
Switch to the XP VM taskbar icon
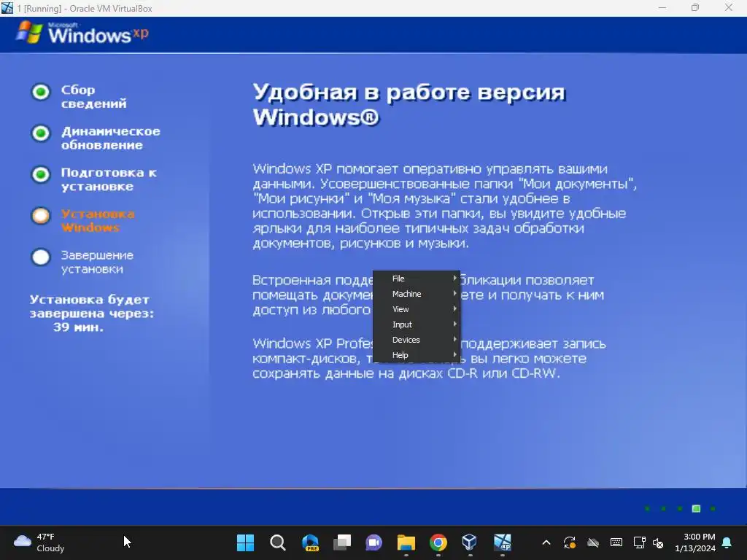[x=502, y=542]
